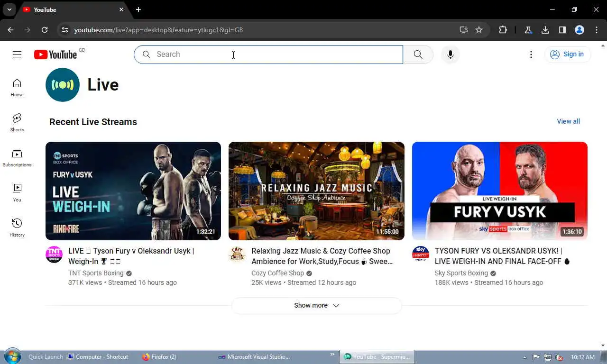Open a new tab with the plus button

(x=138, y=9)
